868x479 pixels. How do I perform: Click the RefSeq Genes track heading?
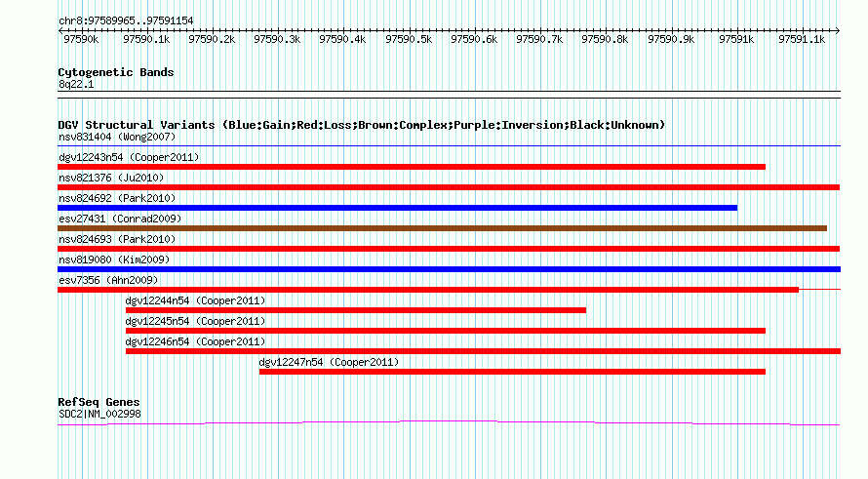pos(99,402)
